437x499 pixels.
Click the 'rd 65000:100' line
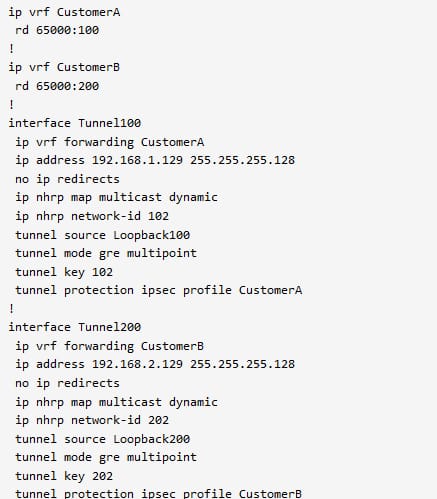[x=57, y=30]
